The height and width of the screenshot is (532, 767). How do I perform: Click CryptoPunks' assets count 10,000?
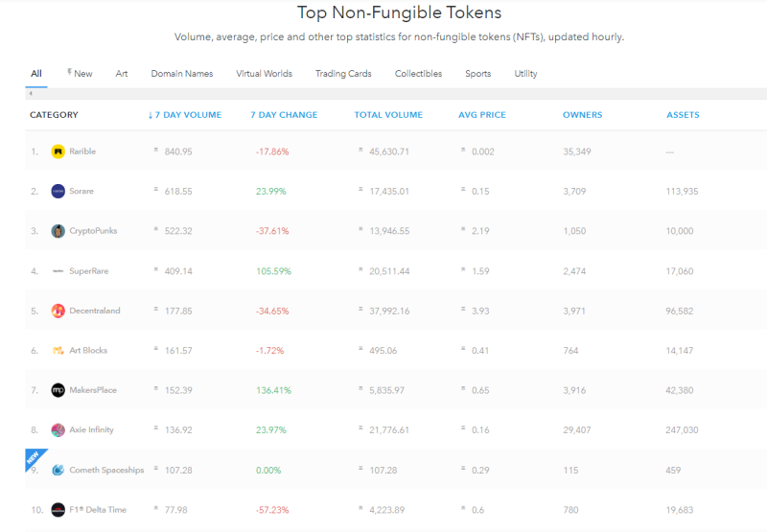[680, 231]
